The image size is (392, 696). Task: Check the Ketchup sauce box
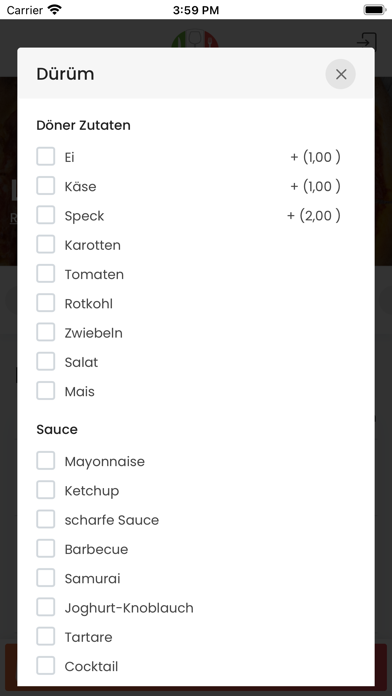click(x=45, y=490)
